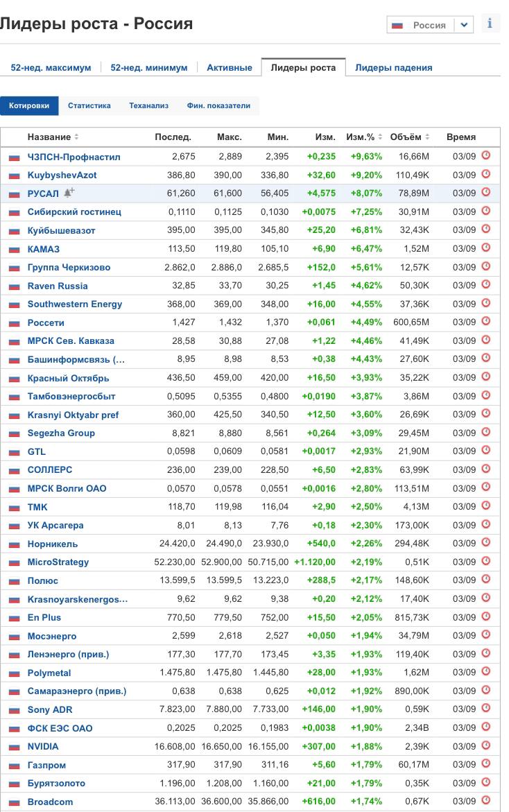This screenshot has height=812, width=509.
Task: Click the clock icon in Норникель row
Action: click(485, 542)
